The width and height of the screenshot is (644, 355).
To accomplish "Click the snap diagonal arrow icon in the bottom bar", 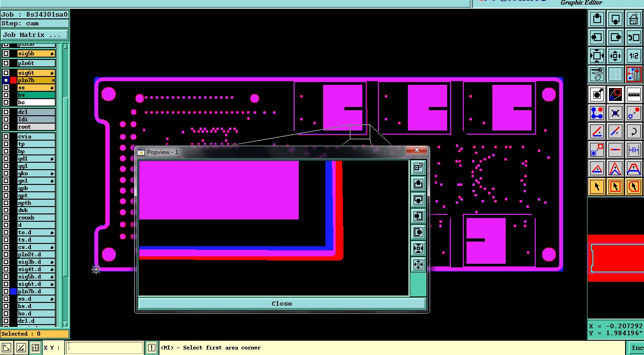I will click(6, 348).
